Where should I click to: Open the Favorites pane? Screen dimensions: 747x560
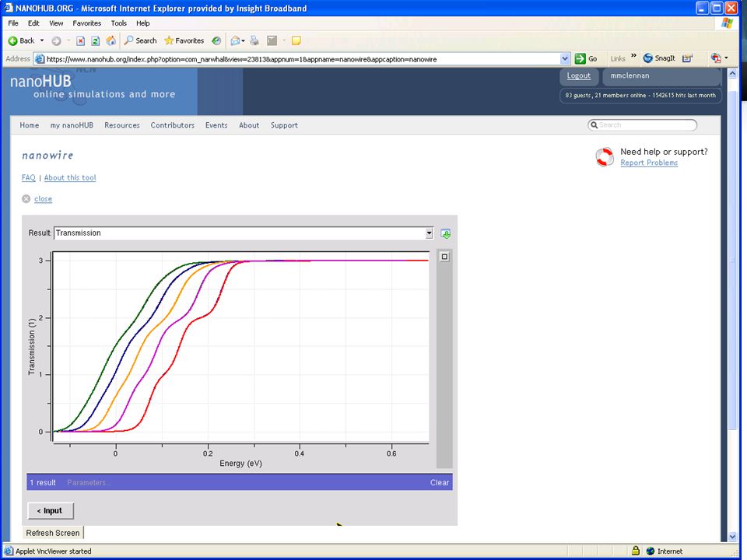tap(184, 41)
